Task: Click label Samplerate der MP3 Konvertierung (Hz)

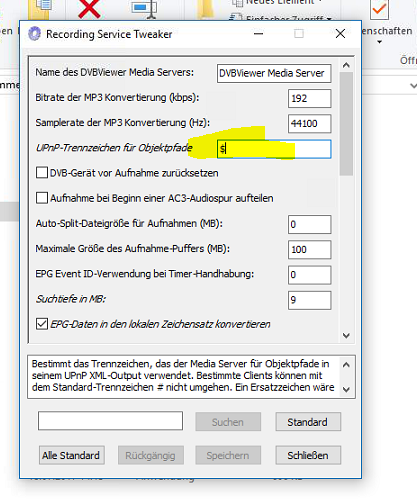Action: 123,123
